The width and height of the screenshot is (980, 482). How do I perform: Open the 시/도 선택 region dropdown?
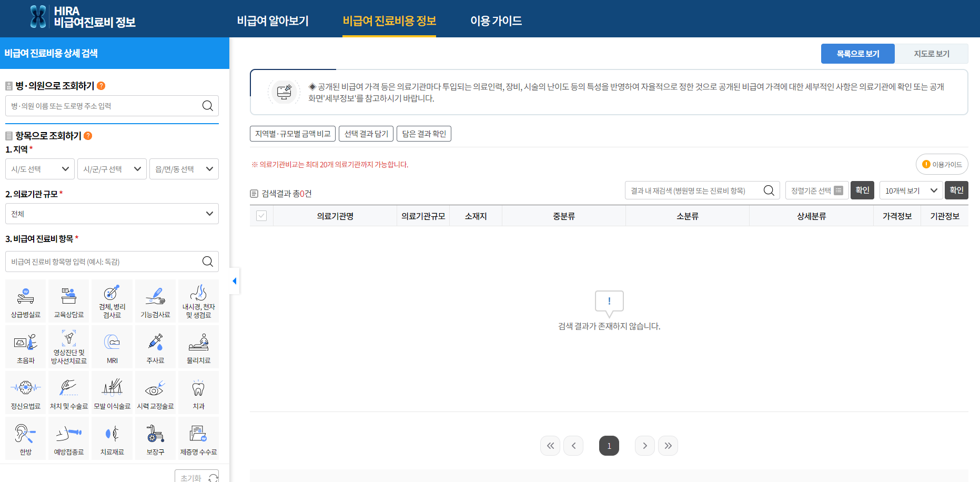(39, 168)
